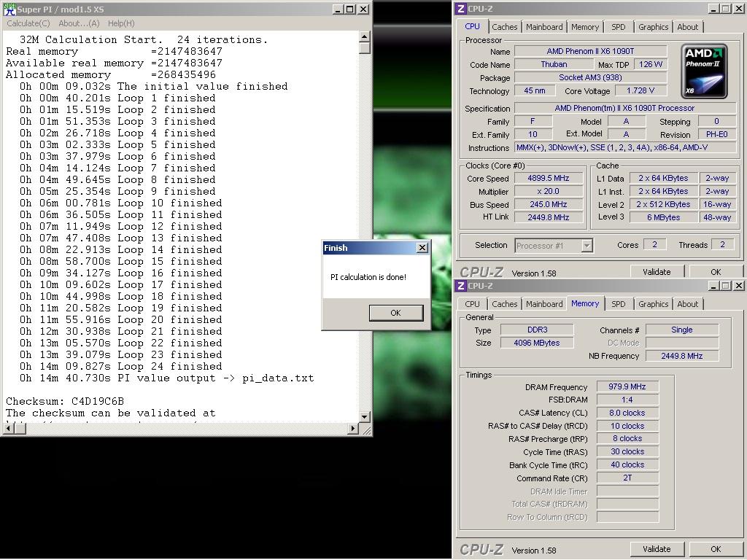The image size is (747, 560).
Task: Switch to Caches tab in upper CPU-Z
Action: click(505, 27)
